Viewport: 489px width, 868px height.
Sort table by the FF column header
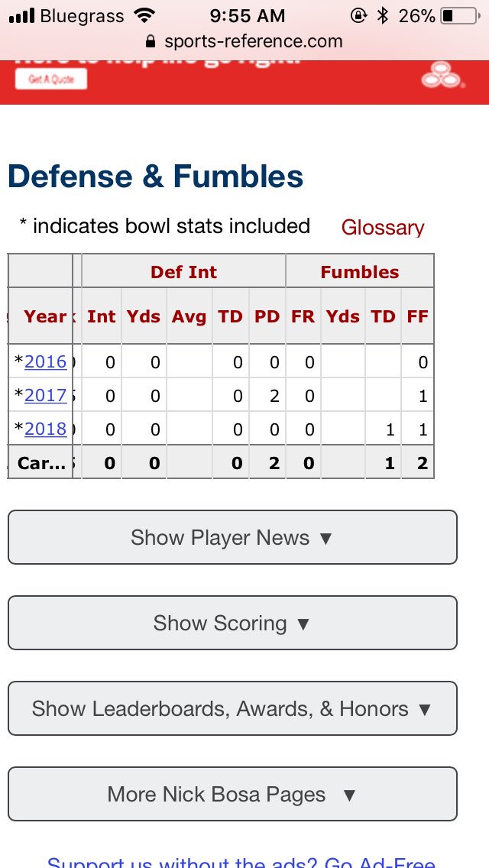(x=418, y=316)
